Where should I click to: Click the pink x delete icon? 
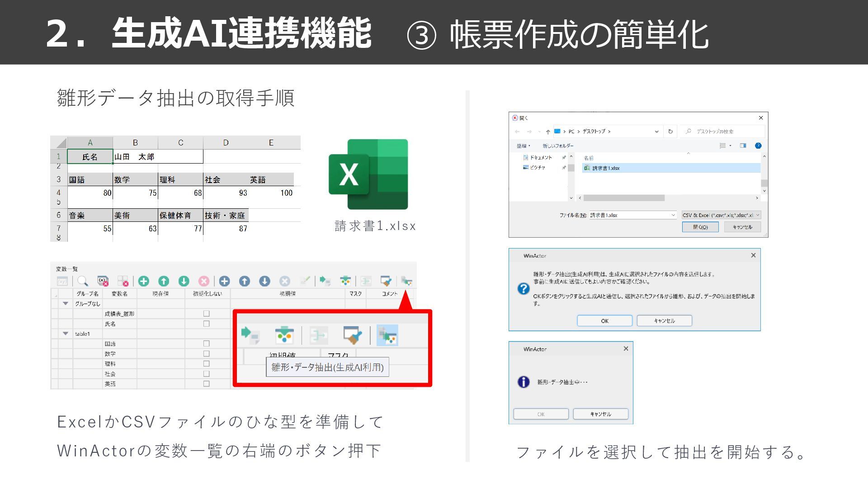[204, 281]
